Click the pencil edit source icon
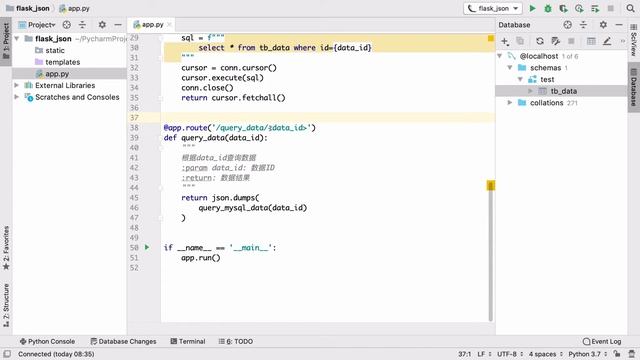 click(x=607, y=41)
